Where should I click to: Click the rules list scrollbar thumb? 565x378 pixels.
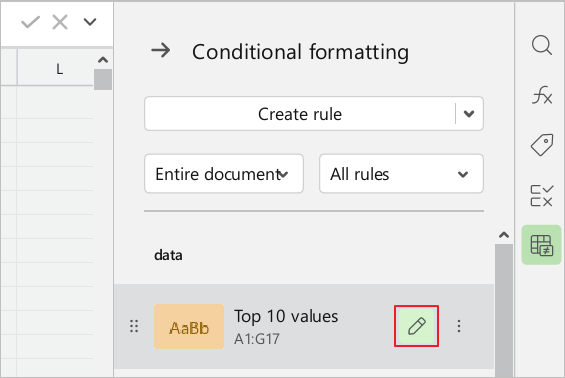point(504,310)
